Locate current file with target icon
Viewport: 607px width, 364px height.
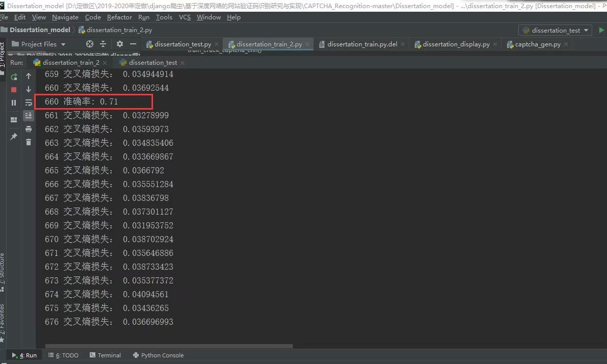pyautogui.click(x=90, y=44)
